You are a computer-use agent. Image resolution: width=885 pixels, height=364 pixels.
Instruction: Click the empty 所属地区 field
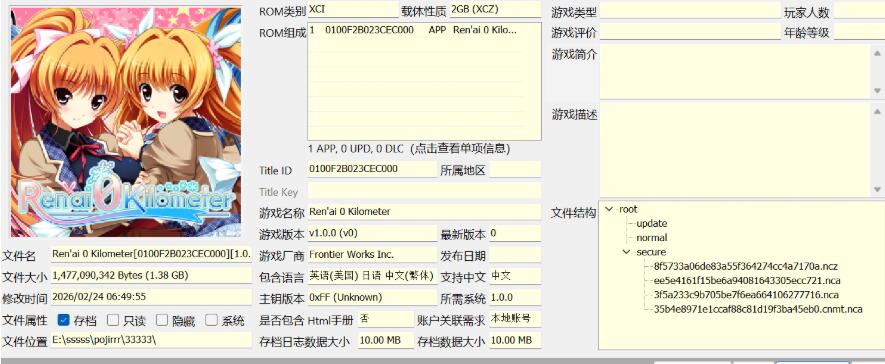coord(515,169)
